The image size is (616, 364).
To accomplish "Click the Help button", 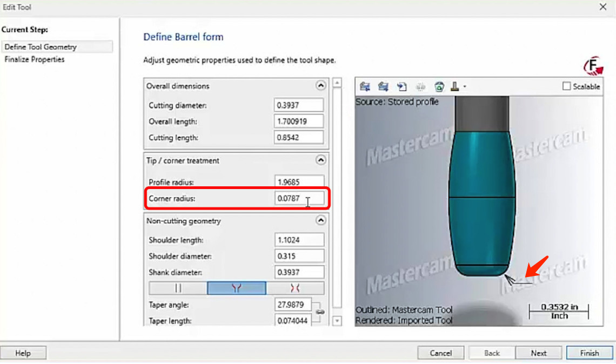I will coord(23,353).
